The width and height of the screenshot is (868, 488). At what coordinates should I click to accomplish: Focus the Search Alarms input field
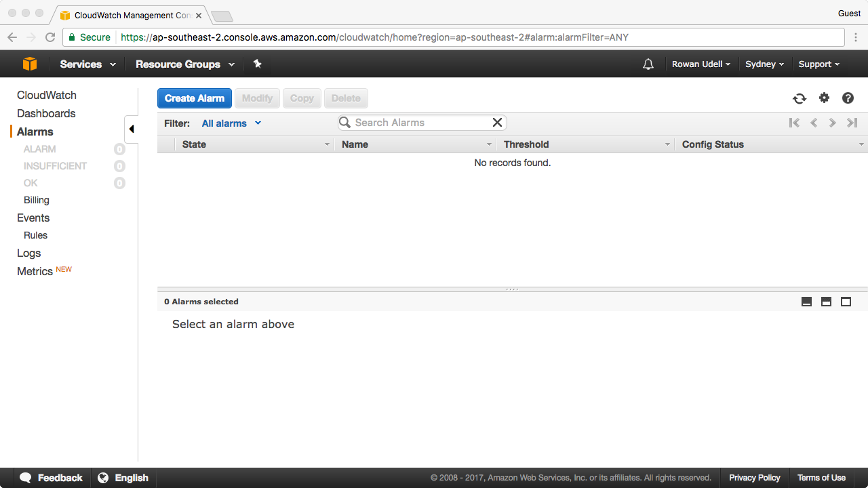pos(420,123)
